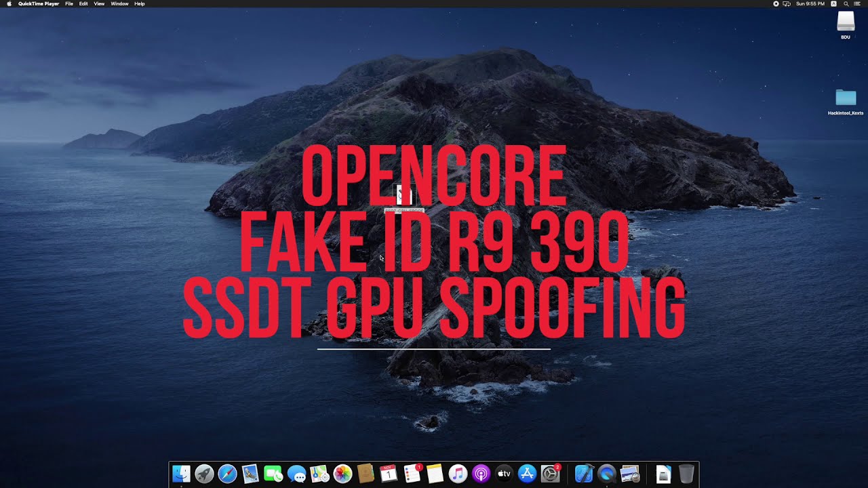Stop screen recording in menu bar
868x488 pixels.
[x=776, y=3]
